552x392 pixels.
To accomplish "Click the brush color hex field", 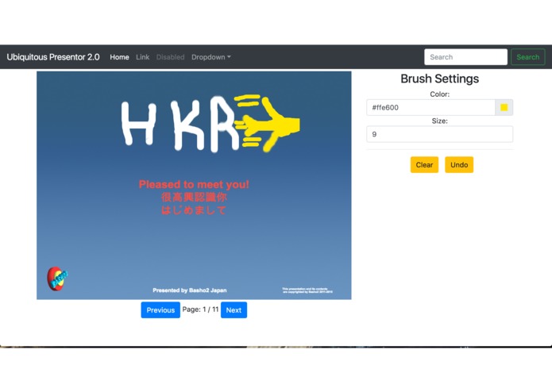I will pyautogui.click(x=430, y=108).
